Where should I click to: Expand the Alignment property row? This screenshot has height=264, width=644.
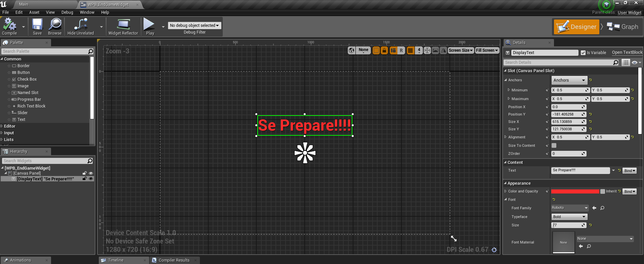506,137
